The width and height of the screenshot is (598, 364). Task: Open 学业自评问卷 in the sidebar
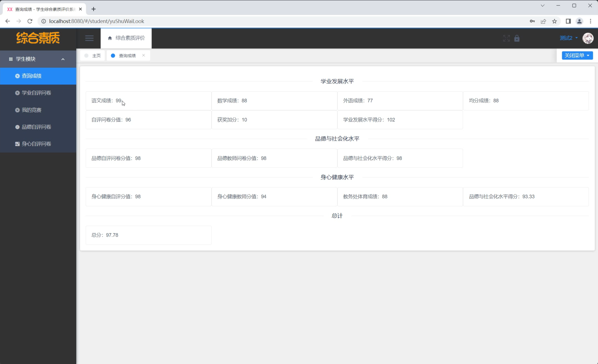tap(36, 93)
